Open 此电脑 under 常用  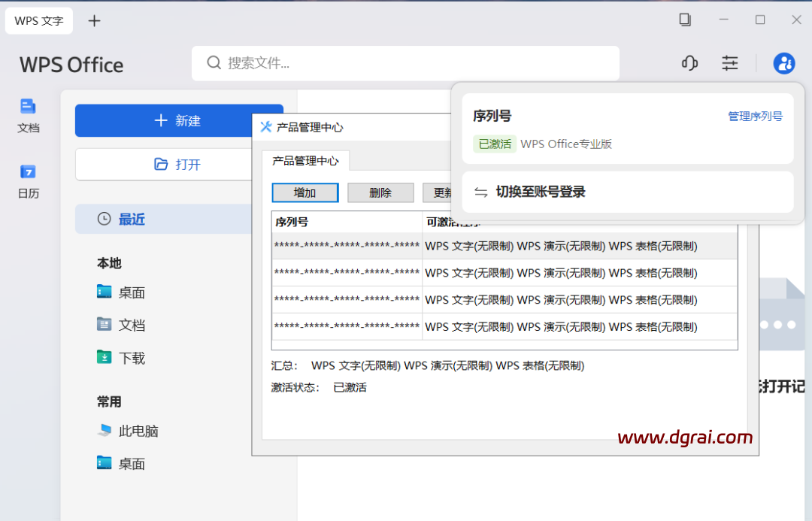[138, 431]
